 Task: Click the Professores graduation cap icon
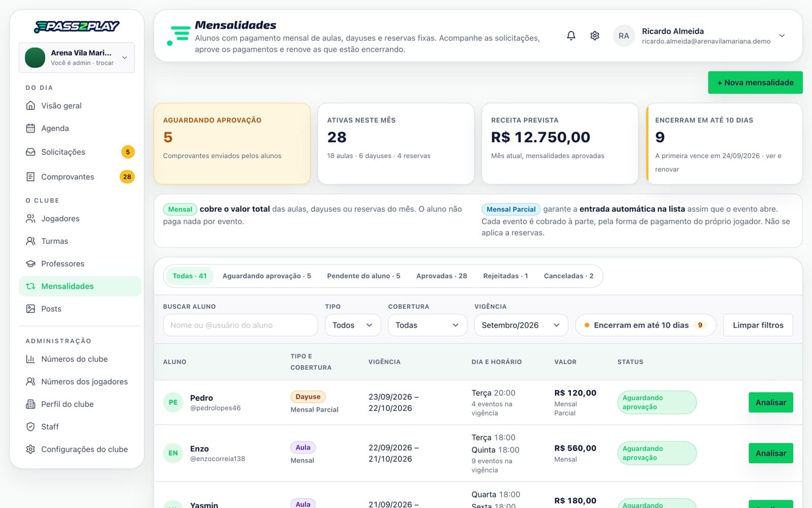click(x=30, y=264)
